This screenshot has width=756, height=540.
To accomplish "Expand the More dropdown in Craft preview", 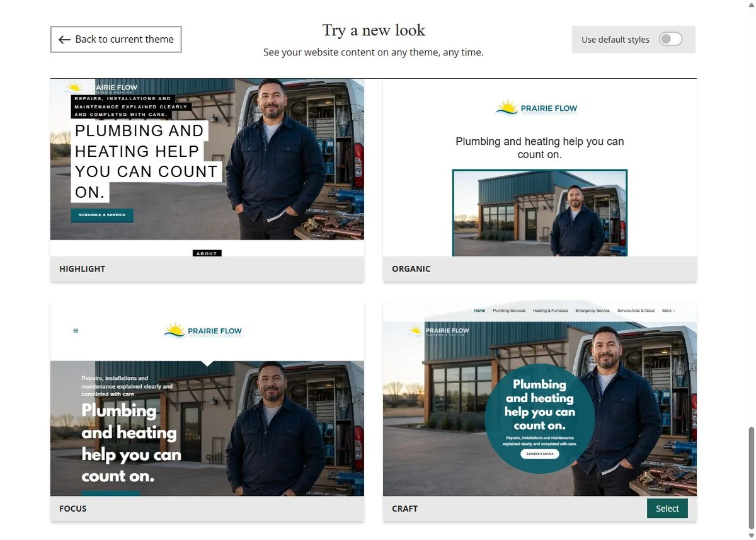I will 668,311.
